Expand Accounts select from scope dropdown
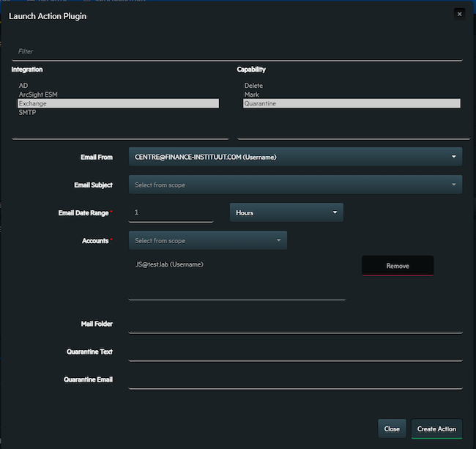Viewport: 476px width, 449px height. (207, 240)
